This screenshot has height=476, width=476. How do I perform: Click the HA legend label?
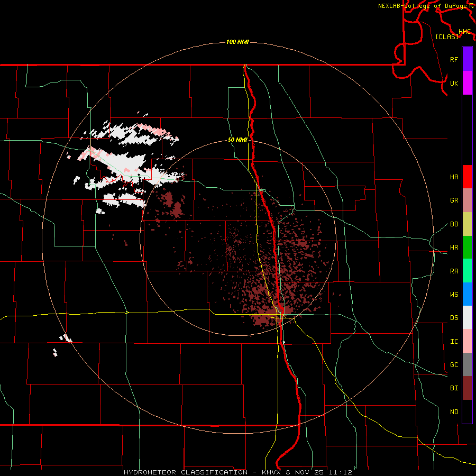tap(454, 177)
